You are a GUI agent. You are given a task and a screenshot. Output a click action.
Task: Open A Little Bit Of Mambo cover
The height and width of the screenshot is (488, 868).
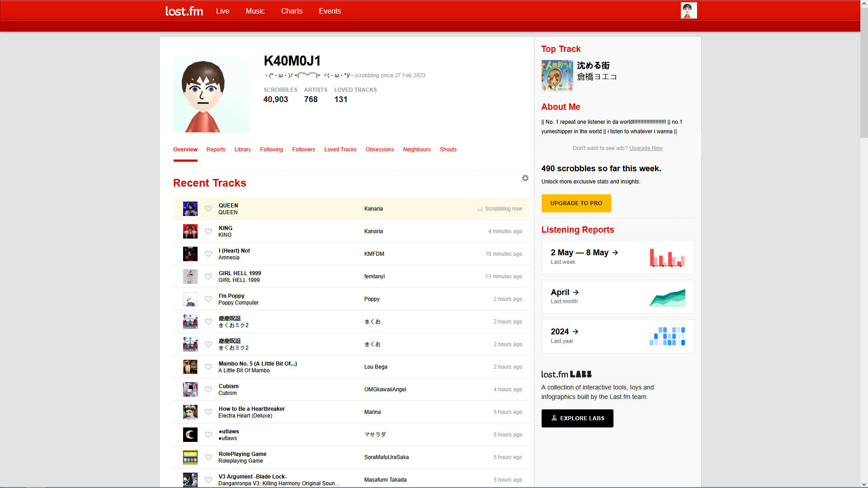coord(190,367)
